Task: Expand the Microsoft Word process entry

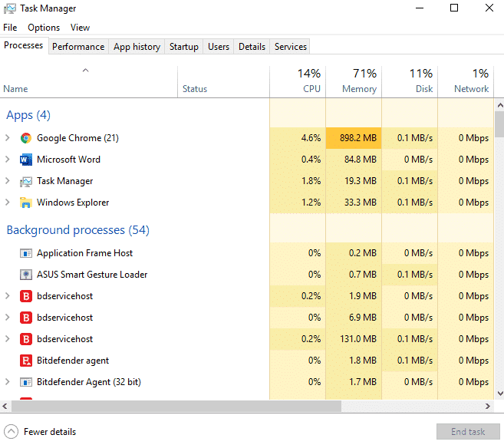Action: (x=8, y=160)
